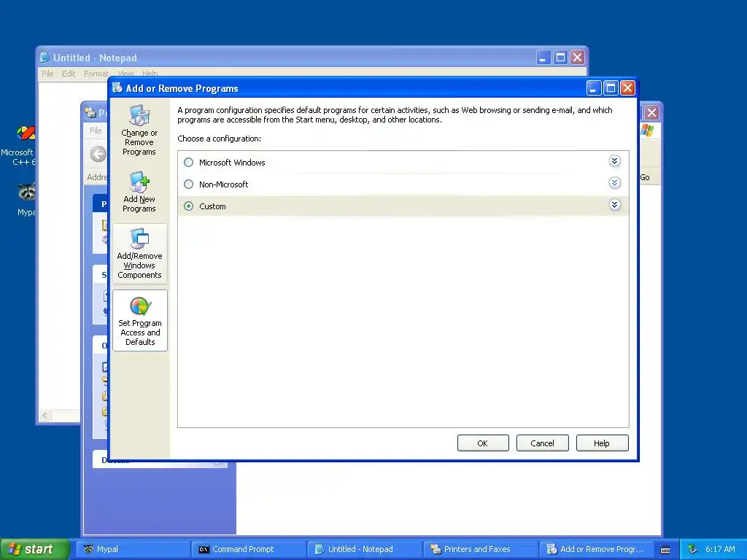747x560 pixels.
Task: Open Add New Programs section
Action: click(139, 192)
